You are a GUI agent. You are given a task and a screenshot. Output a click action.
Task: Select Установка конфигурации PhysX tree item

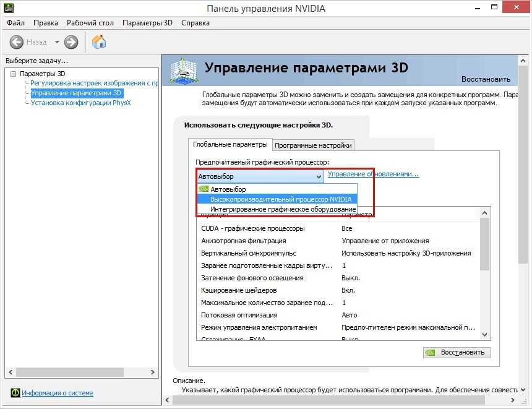point(81,103)
